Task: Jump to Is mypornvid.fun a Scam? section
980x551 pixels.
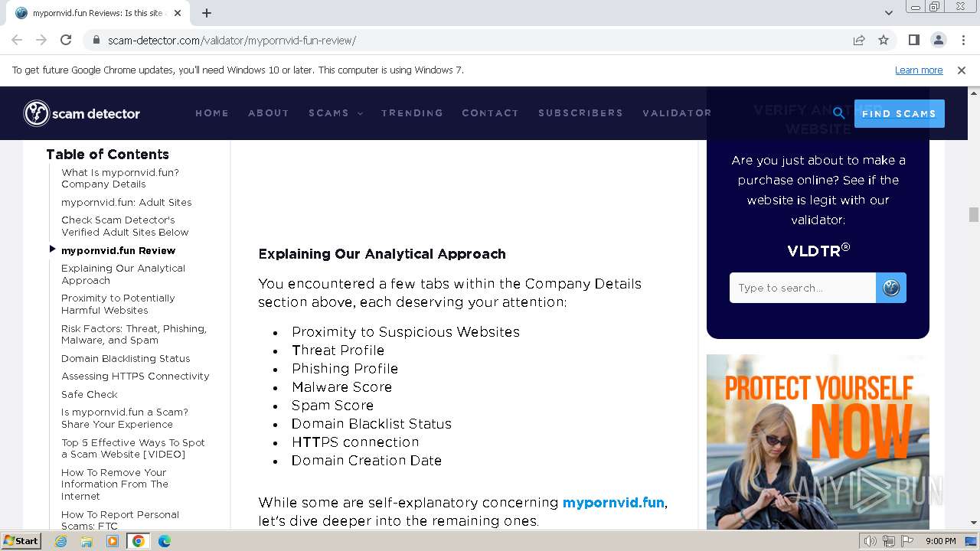Action: point(125,418)
